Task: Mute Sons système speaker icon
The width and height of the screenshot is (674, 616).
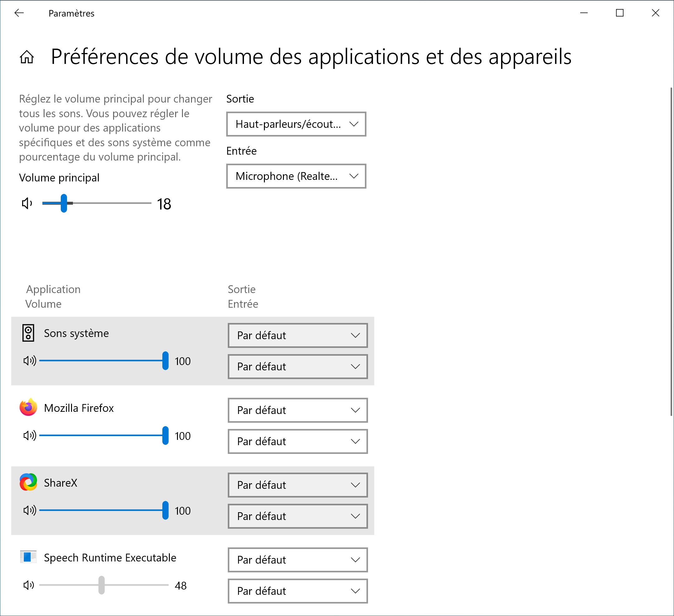Action: [x=29, y=360]
